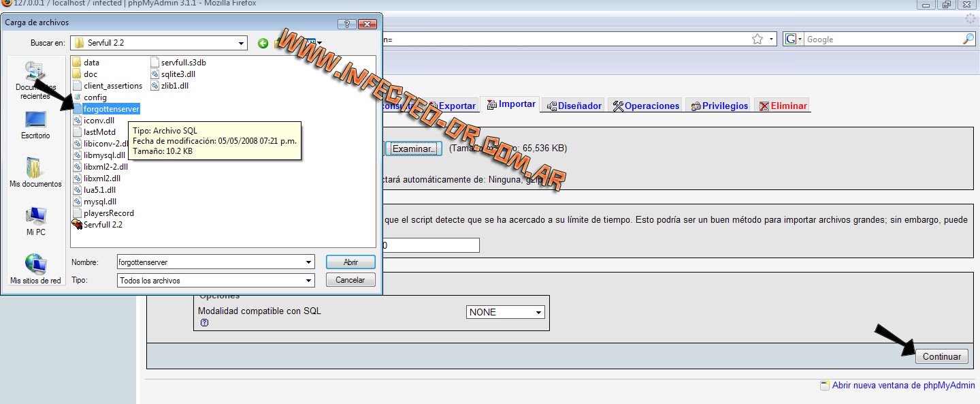Image resolution: width=980 pixels, height=404 pixels.
Task: Switch to the Importar tab
Action: pyautogui.click(x=510, y=105)
